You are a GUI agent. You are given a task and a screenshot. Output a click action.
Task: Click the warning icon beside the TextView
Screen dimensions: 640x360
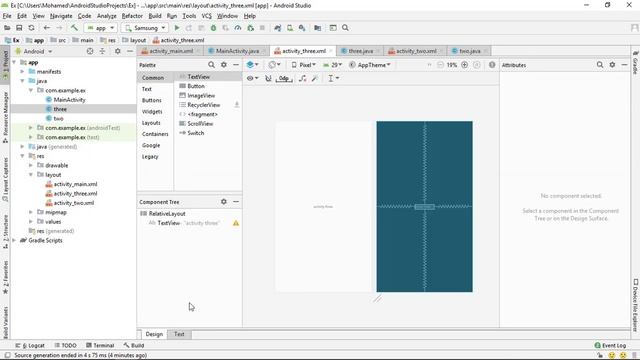236,223
